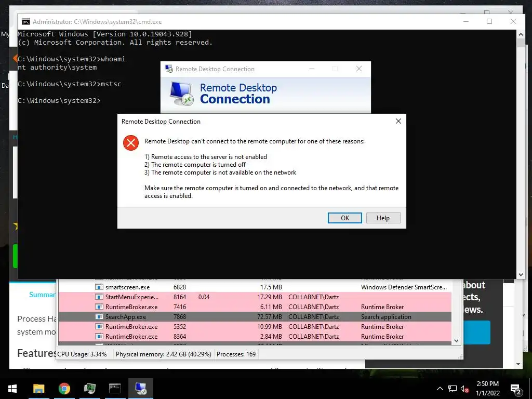532x399 pixels.
Task: Minimize the Remote Desktop Connection window
Action: point(312,69)
